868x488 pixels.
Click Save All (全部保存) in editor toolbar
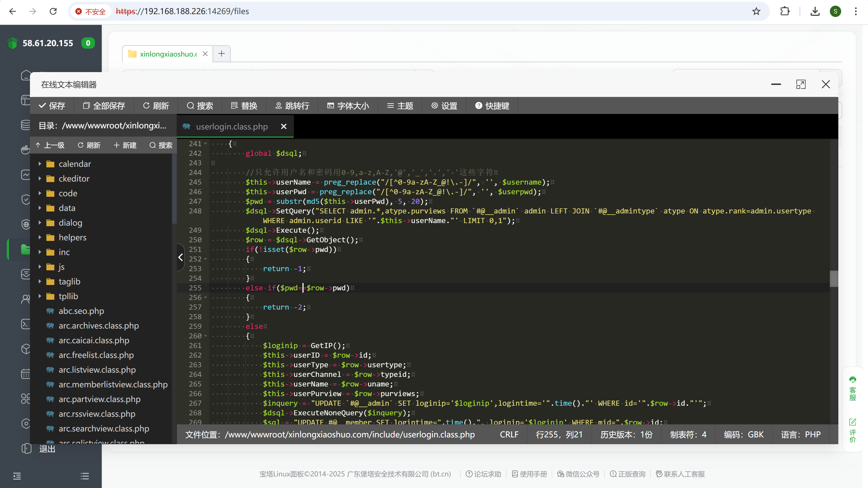104,106
